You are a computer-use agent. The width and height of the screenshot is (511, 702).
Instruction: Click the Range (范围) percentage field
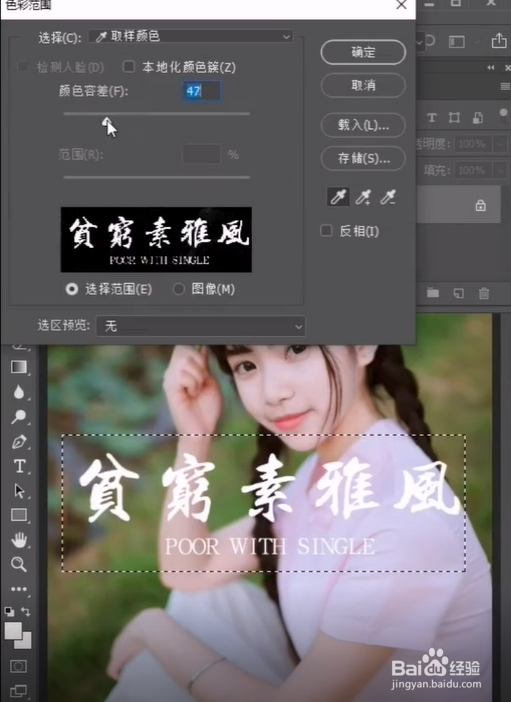(202, 154)
